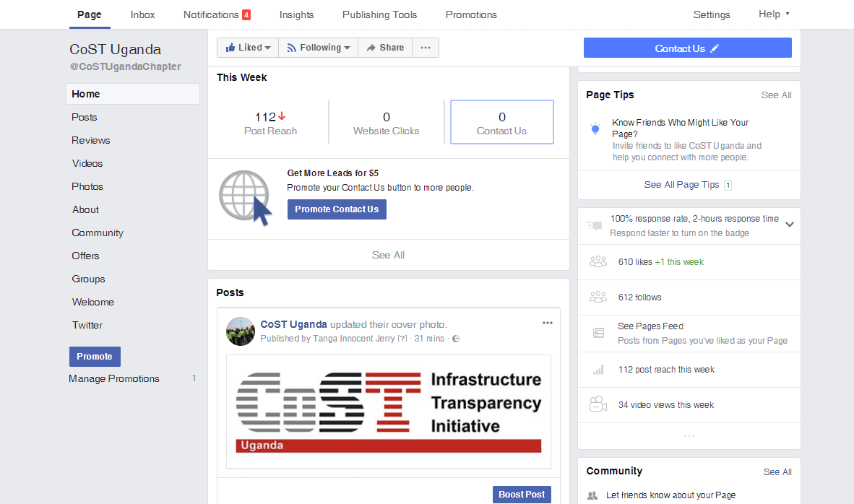The image size is (854, 504).
Task: Switch to the Page tab
Action: (x=90, y=14)
